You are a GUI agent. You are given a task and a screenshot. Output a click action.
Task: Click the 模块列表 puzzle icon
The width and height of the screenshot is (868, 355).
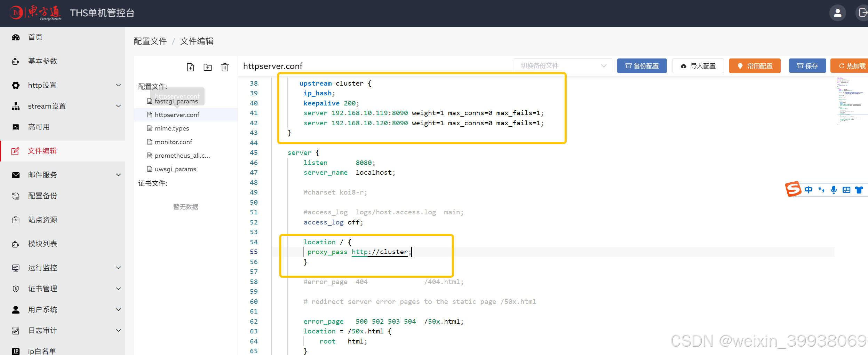click(16, 244)
